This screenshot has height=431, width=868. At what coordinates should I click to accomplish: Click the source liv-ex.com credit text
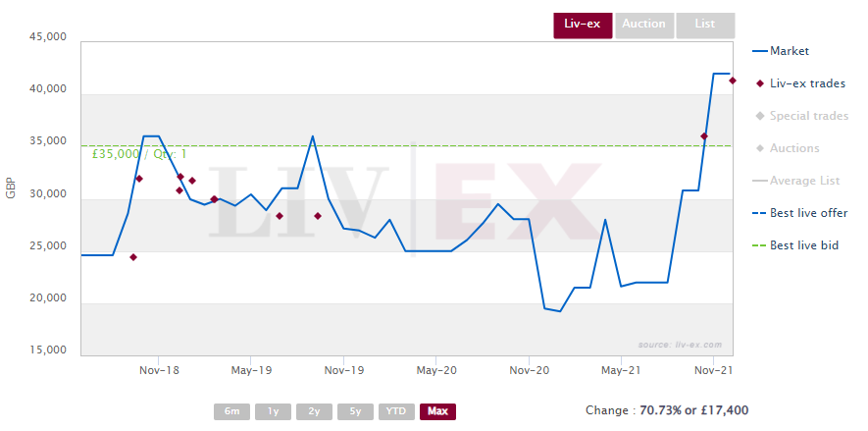[x=679, y=345]
